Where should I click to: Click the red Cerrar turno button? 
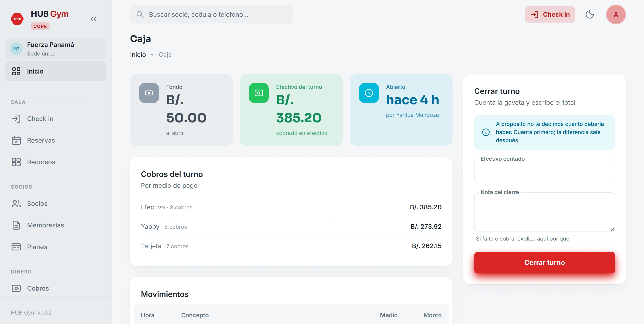(544, 263)
